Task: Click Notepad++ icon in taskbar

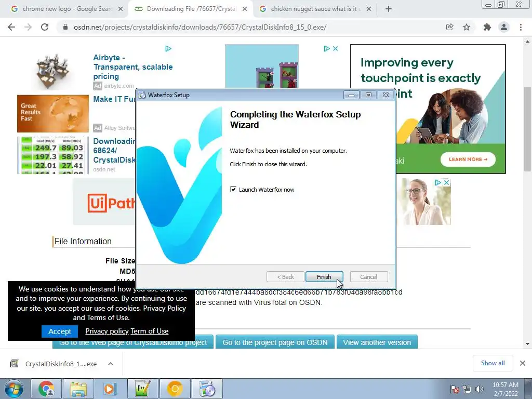Action: pos(142,389)
